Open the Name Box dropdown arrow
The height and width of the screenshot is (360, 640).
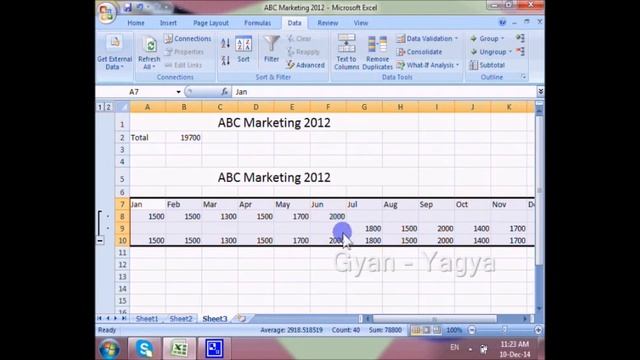pos(178,92)
